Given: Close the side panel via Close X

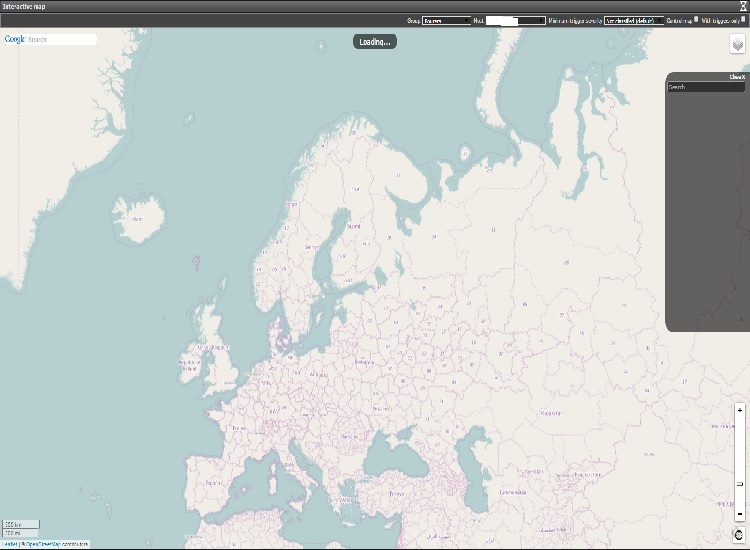Looking at the screenshot, I should tap(737, 77).
